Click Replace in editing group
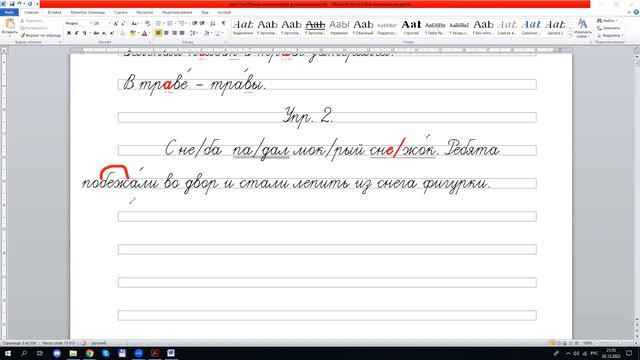This screenshot has width=640, height=360. tap(609, 28)
